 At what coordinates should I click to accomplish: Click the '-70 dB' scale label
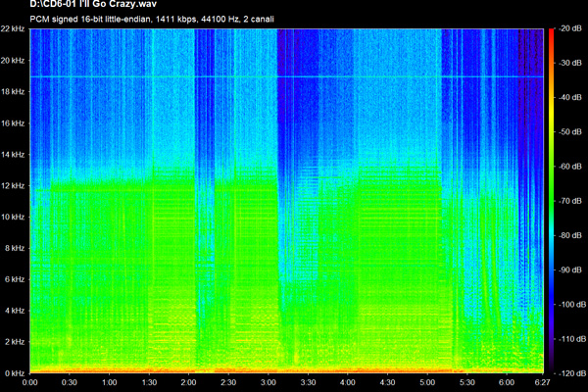(570, 201)
